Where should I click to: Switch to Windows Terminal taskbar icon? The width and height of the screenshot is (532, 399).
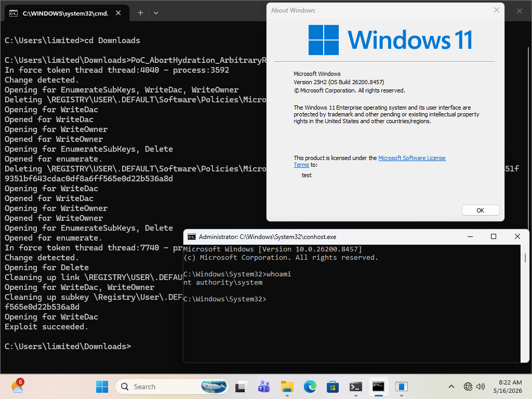tap(355, 387)
